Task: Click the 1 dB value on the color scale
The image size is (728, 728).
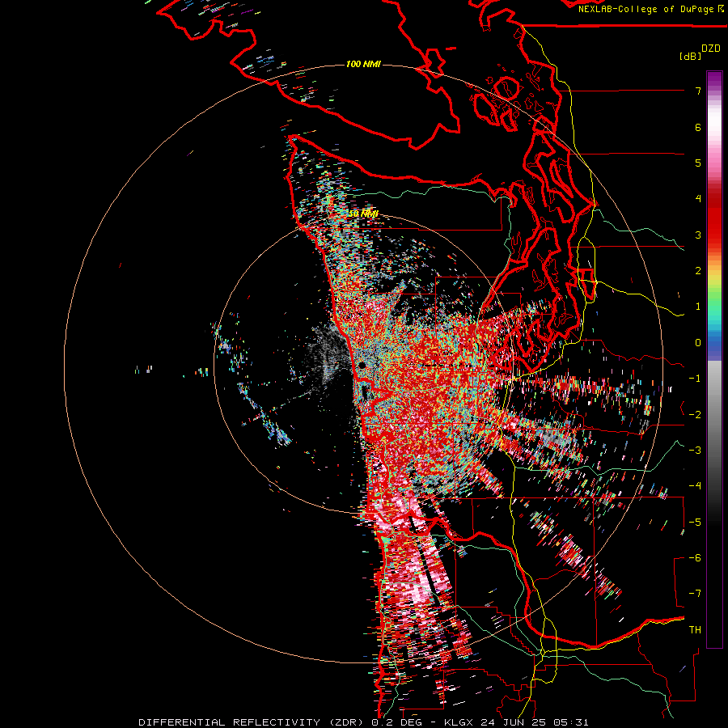Action: point(698,307)
